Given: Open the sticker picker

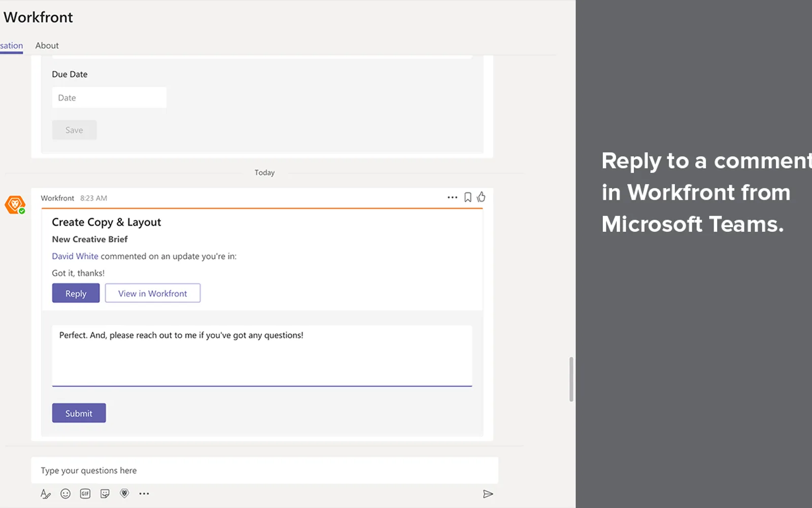Looking at the screenshot, I should coord(105,494).
